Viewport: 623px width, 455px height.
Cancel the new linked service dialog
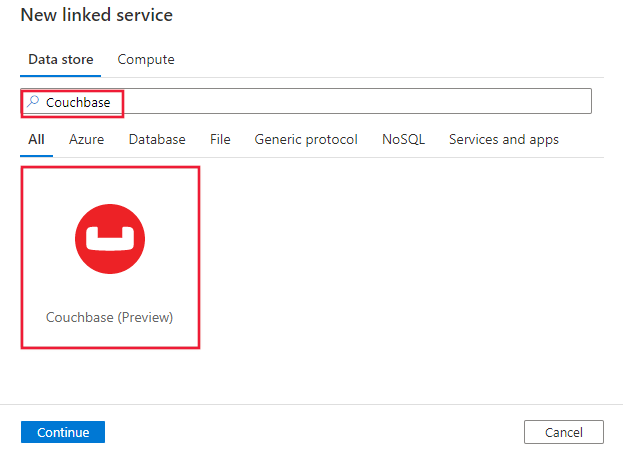(563, 432)
